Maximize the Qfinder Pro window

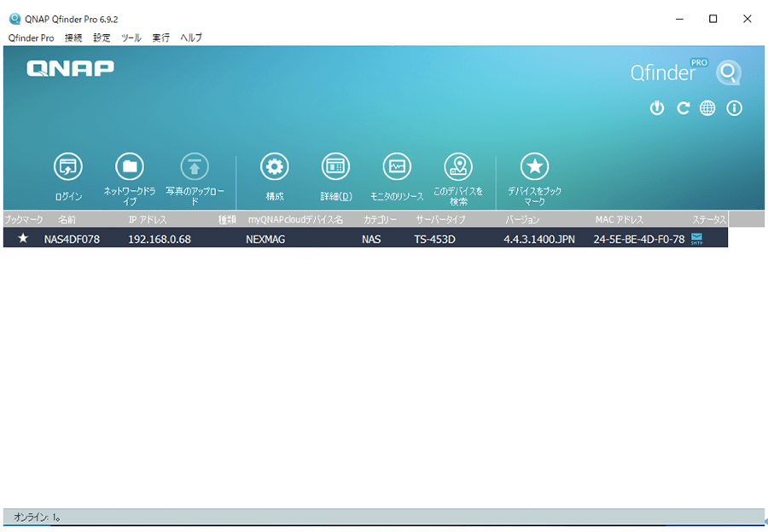713,19
